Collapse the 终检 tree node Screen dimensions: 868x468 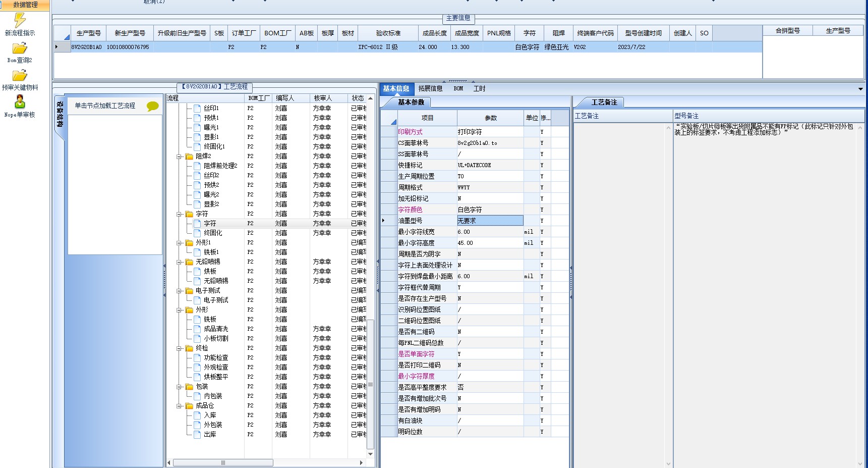(x=179, y=348)
